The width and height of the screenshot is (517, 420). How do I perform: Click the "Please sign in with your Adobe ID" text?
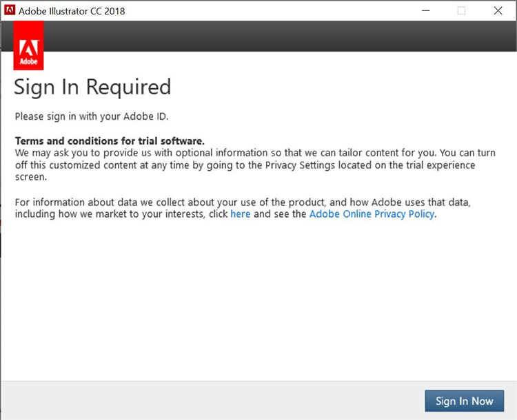92,116
